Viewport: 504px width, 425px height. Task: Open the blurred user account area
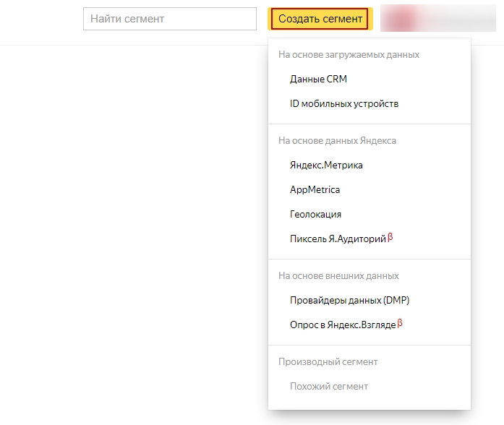[437, 18]
